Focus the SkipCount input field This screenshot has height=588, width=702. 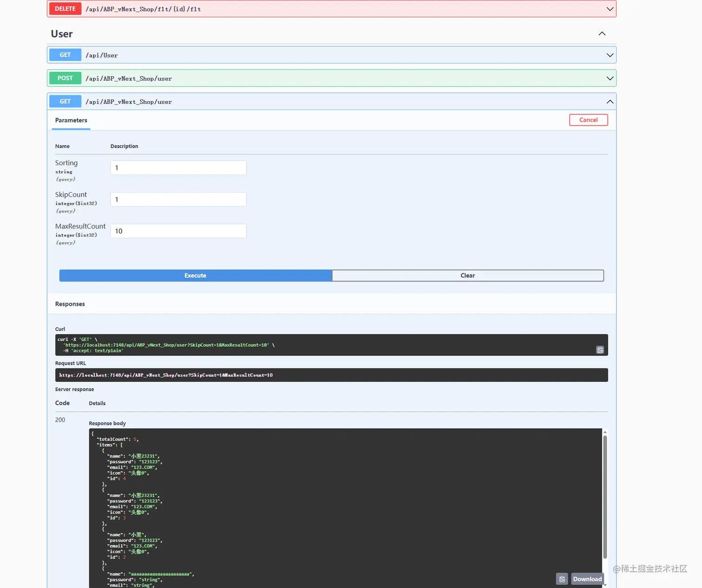coord(178,199)
